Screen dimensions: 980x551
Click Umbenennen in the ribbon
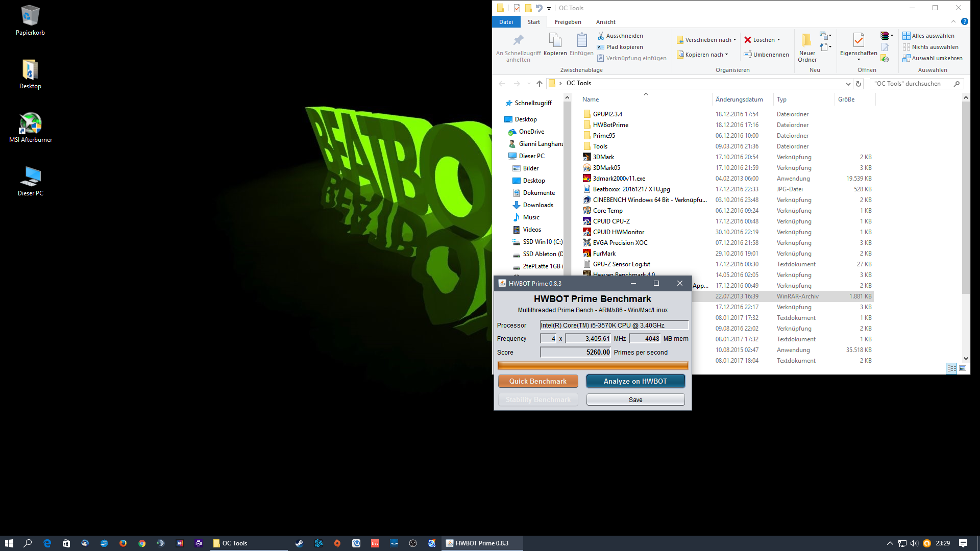pyautogui.click(x=766, y=55)
